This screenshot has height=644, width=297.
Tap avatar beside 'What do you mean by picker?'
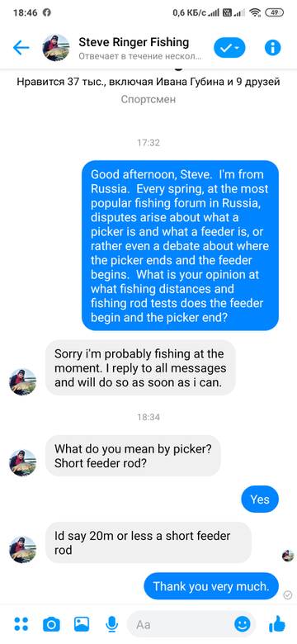(x=22, y=462)
